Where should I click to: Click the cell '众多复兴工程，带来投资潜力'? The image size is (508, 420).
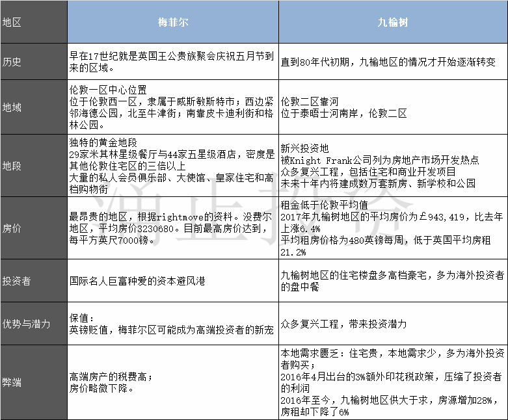tap(393, 324)
